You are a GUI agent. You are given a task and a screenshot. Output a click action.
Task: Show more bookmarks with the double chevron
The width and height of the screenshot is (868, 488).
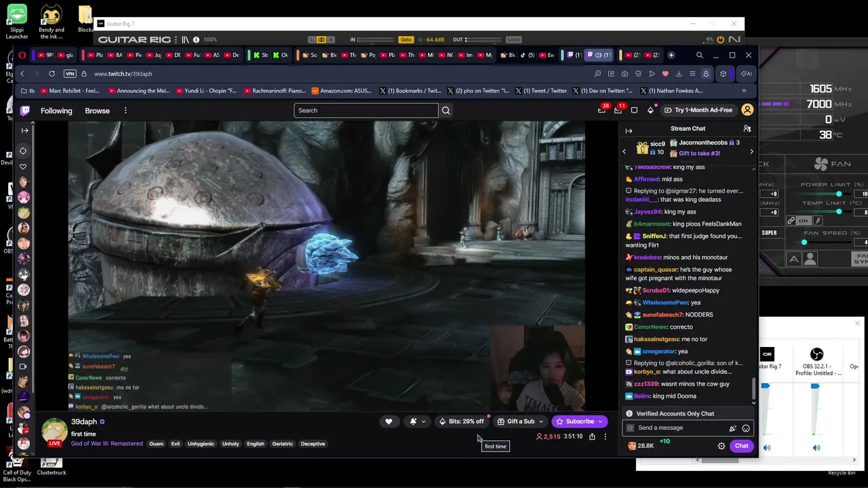(744, 91)
